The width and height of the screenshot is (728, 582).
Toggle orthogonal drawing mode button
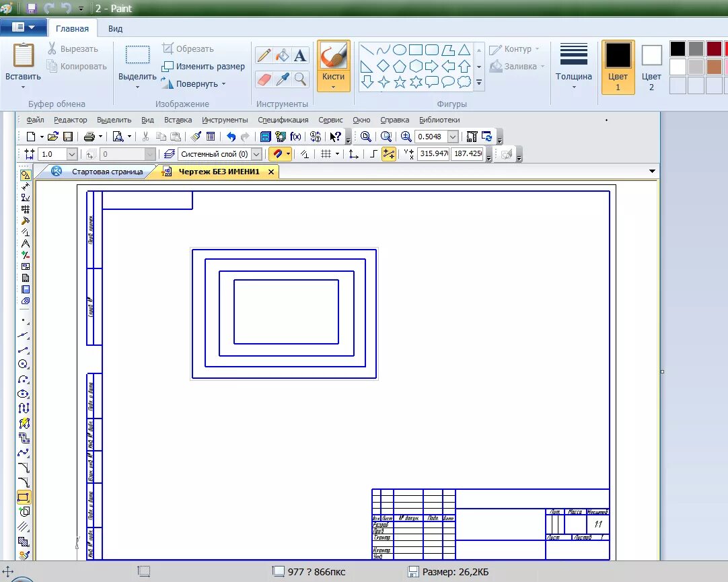[x=373, y=154]
